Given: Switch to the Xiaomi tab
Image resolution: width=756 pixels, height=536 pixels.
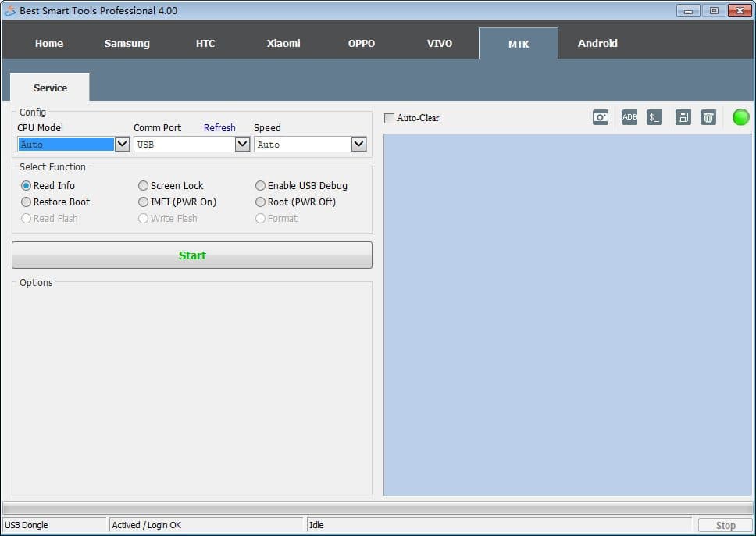Looking at the screenshot, I should click(283, 44).
